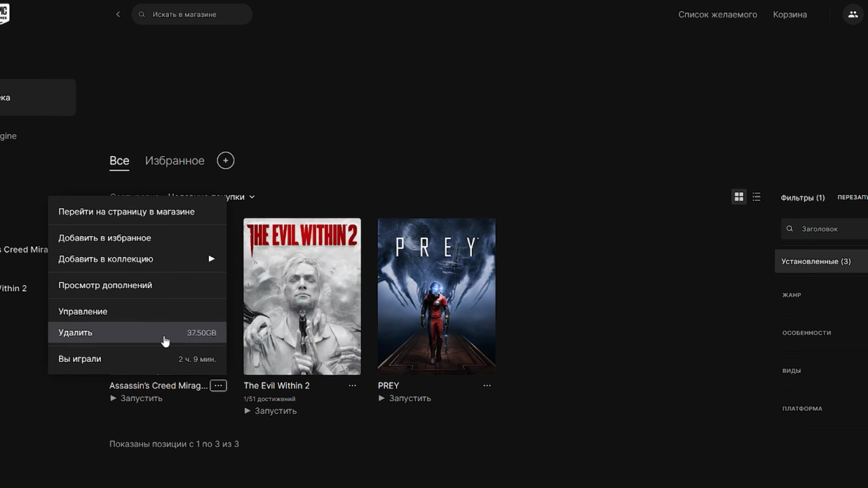Open Управление from the context menu

pos(137,312)
